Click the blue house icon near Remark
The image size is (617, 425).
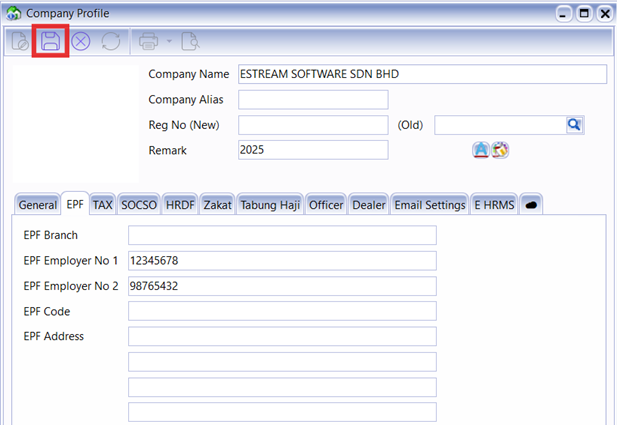[x=481, y=150]
